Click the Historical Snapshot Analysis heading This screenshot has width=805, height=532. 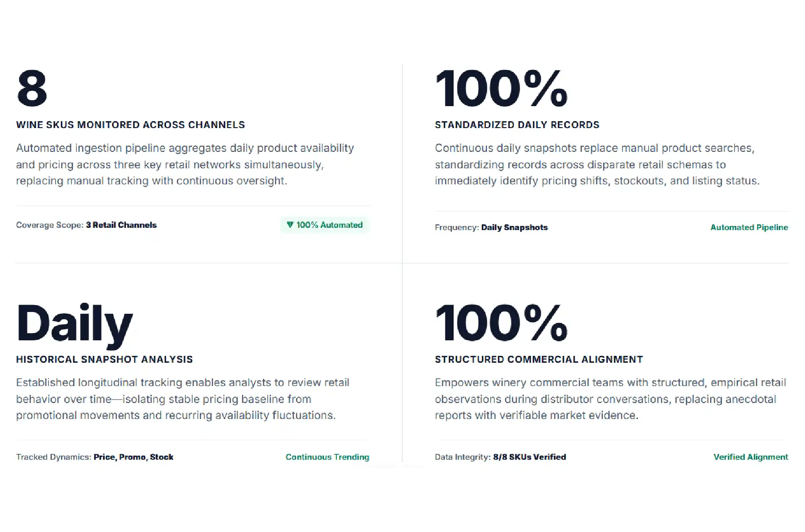pos(104,360)
